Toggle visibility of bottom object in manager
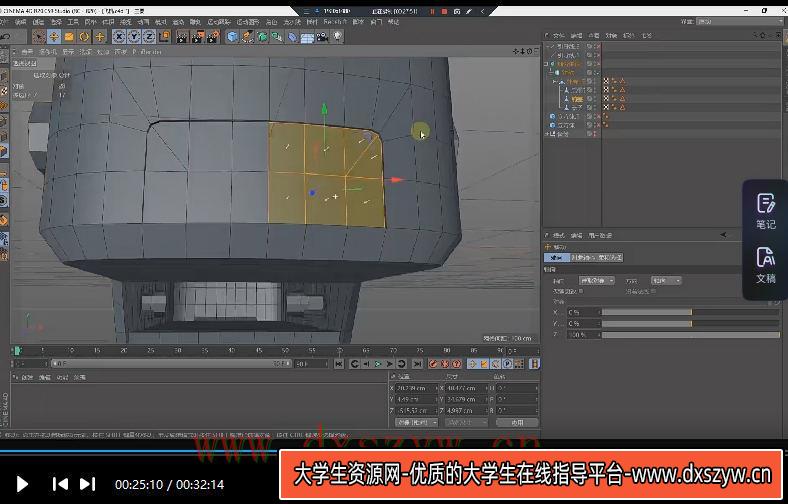 [x=596, y=134]
